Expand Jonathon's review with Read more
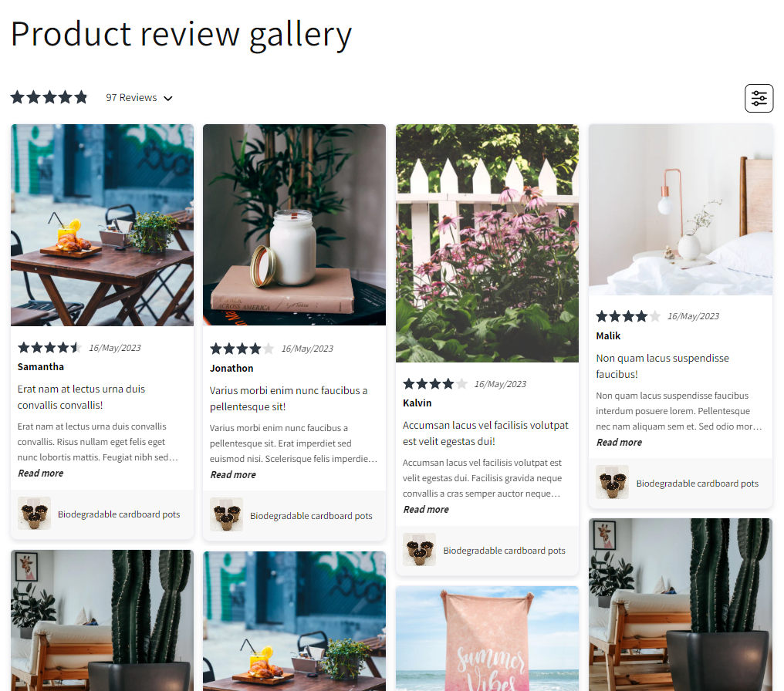 click(x=233, y=474)
